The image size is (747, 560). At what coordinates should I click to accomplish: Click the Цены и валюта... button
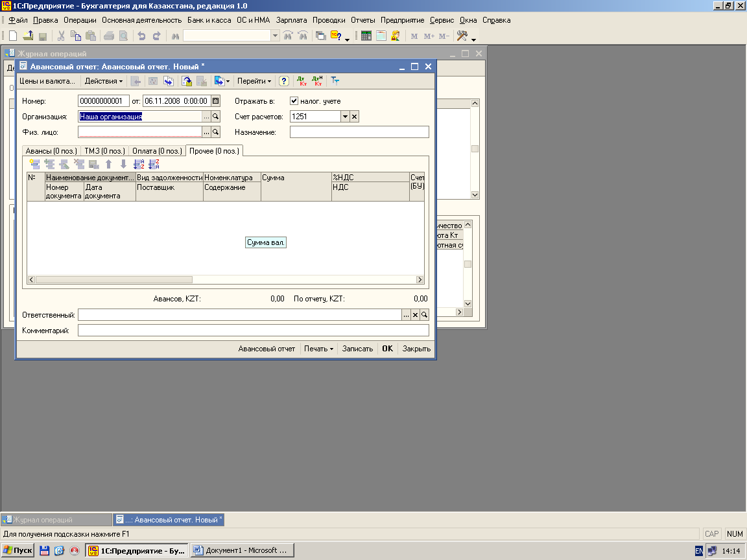pos(47,81)
